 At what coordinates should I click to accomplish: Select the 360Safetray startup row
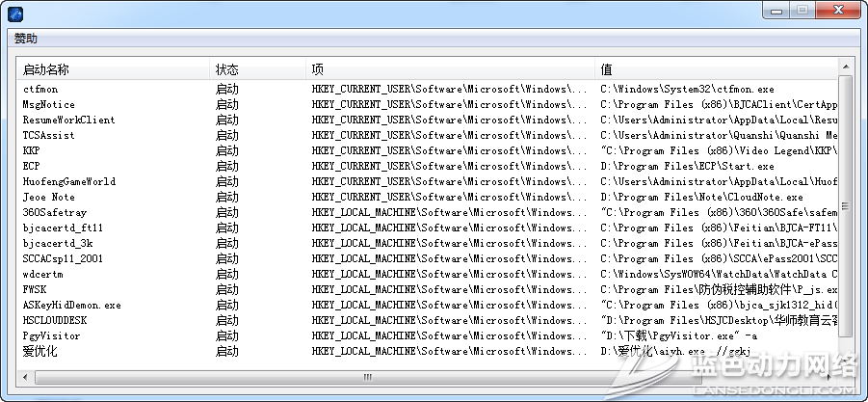coord(54,212)
